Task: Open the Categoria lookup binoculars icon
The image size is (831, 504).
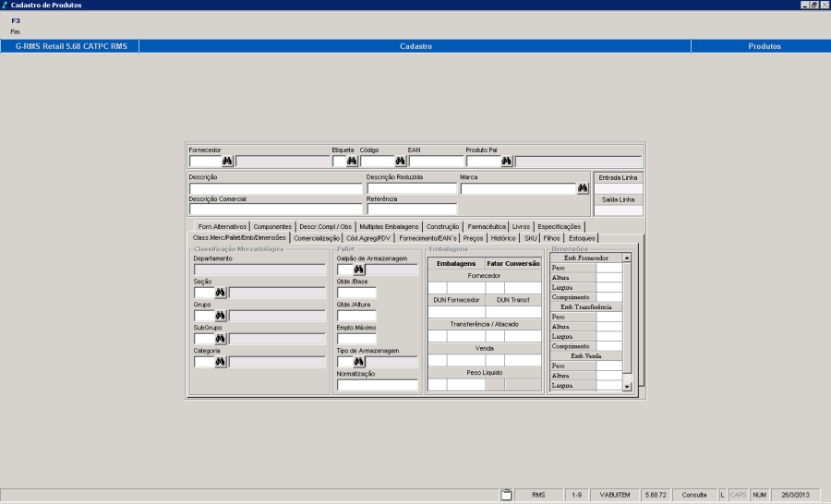Action: click(220, 362)
